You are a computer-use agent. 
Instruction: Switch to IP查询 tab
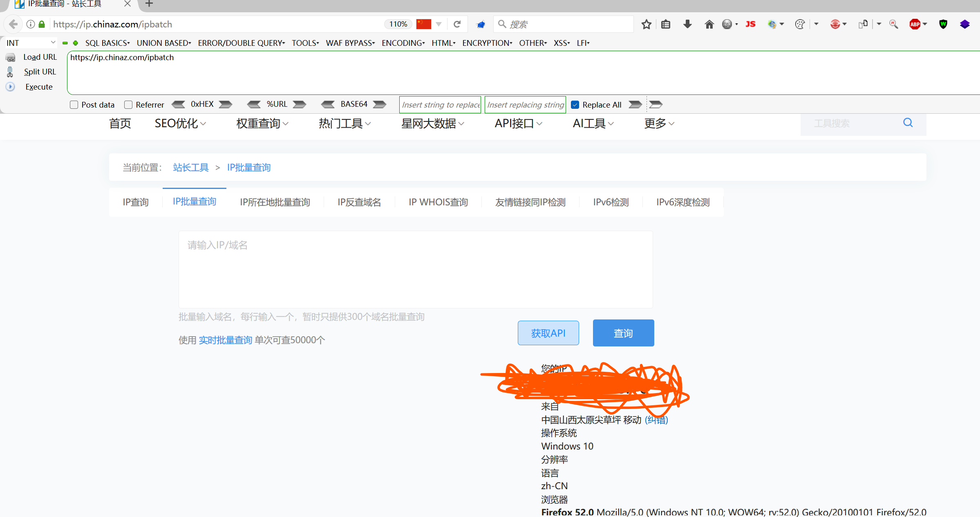point(136,202)
